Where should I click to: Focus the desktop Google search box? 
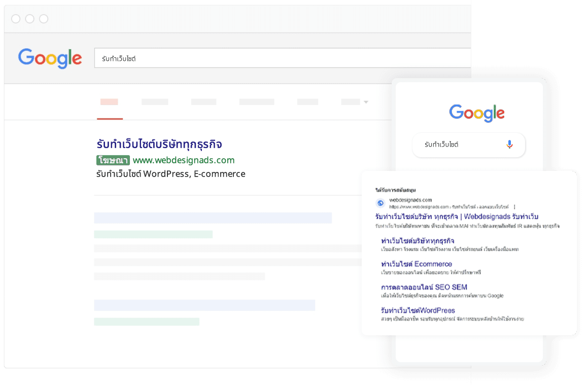283,58
